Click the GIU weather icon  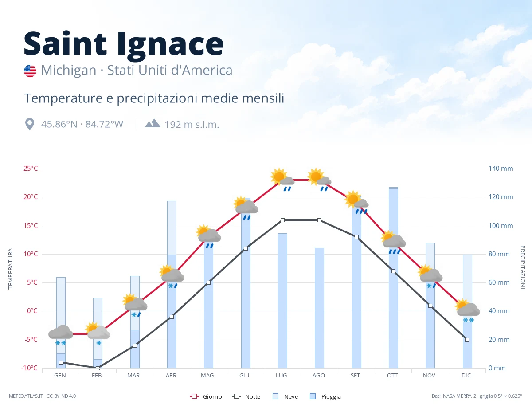(x=246, y=208)
